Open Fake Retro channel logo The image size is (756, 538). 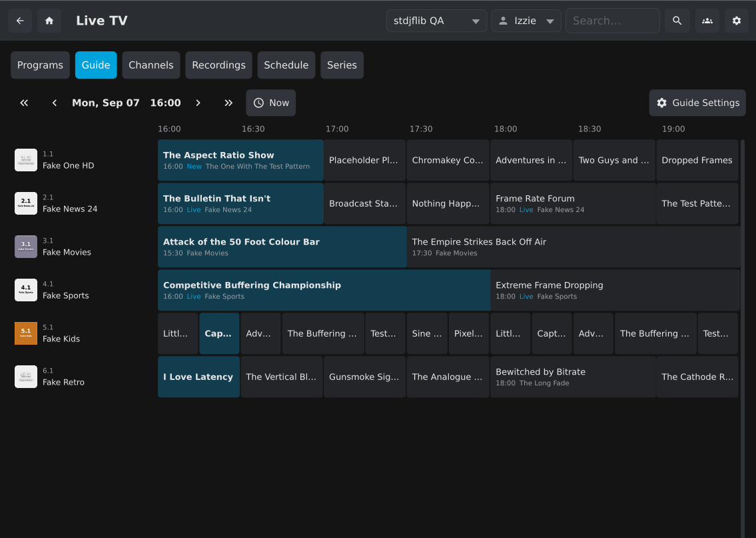[26, 377]
